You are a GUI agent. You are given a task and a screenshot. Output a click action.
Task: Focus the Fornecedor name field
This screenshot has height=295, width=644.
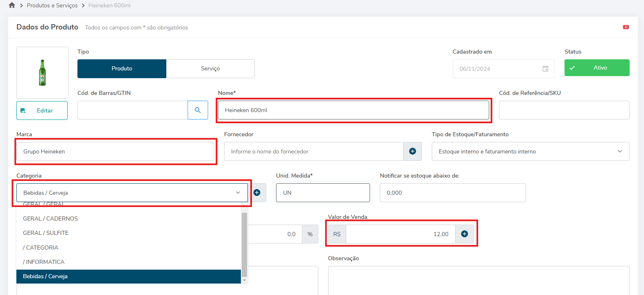point(314,151)
